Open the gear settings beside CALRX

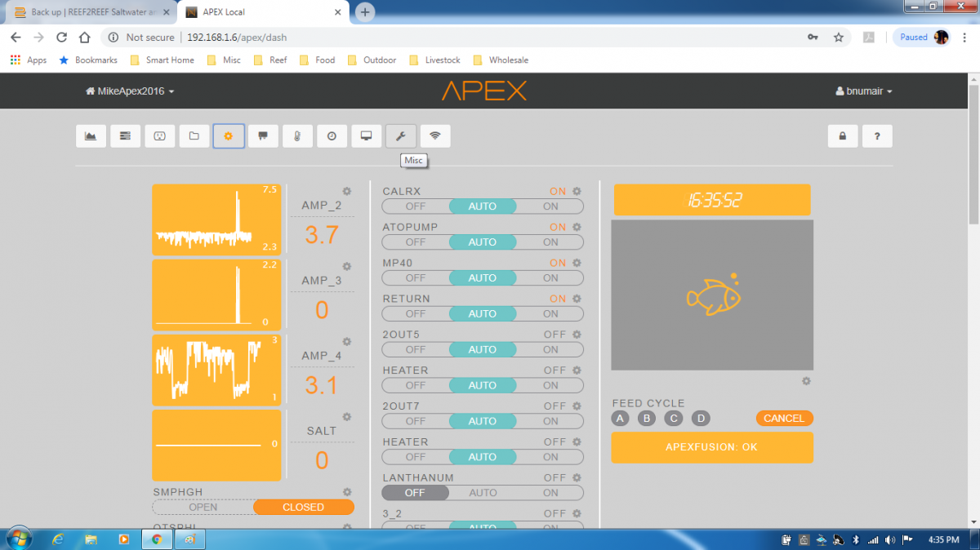click(577, 192)
